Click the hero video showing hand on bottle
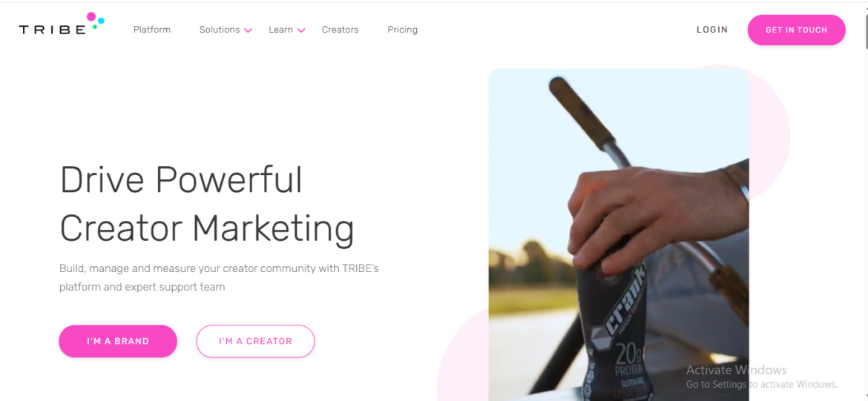The width and height of the screenshot is (868, 401). 618,234
